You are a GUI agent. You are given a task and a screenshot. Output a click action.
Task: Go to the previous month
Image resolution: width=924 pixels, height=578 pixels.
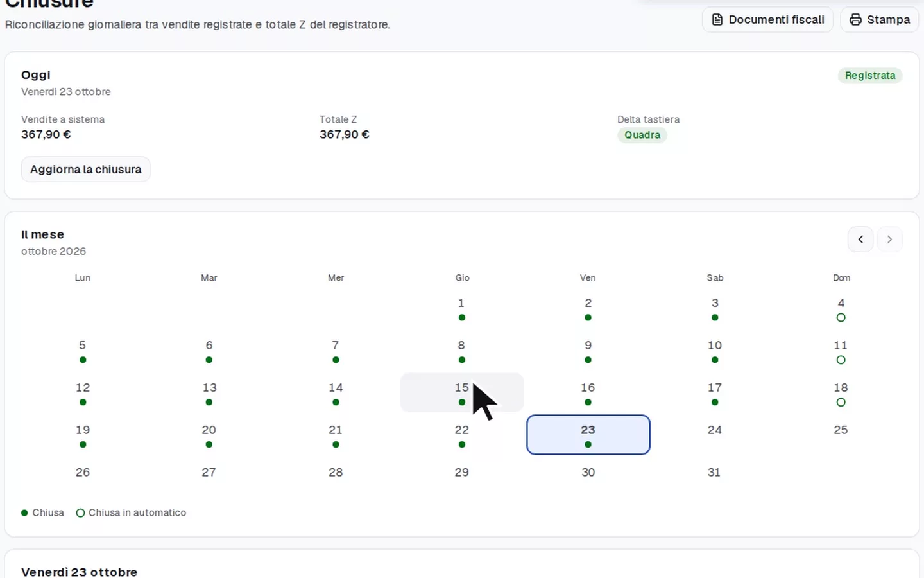(860, 240)
